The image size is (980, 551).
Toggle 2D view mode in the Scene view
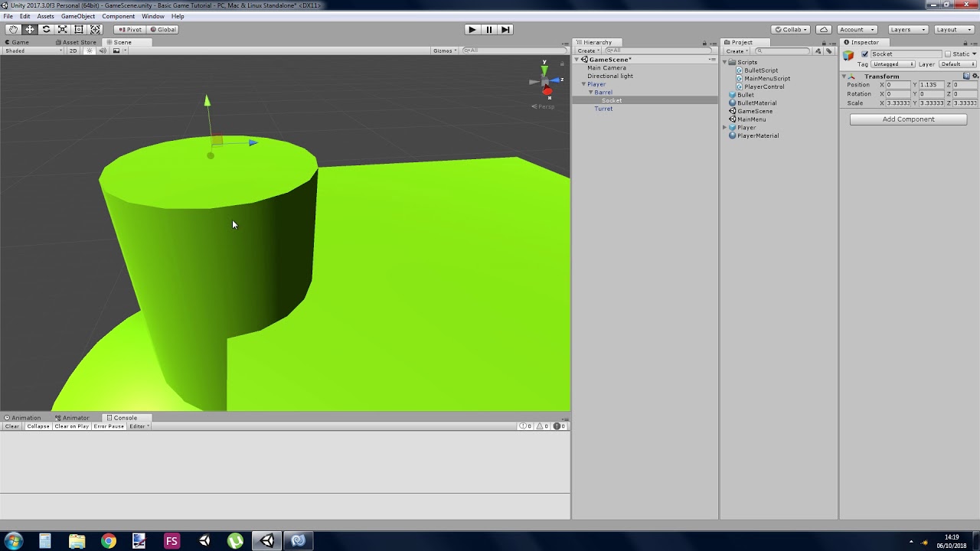point(73,51)
